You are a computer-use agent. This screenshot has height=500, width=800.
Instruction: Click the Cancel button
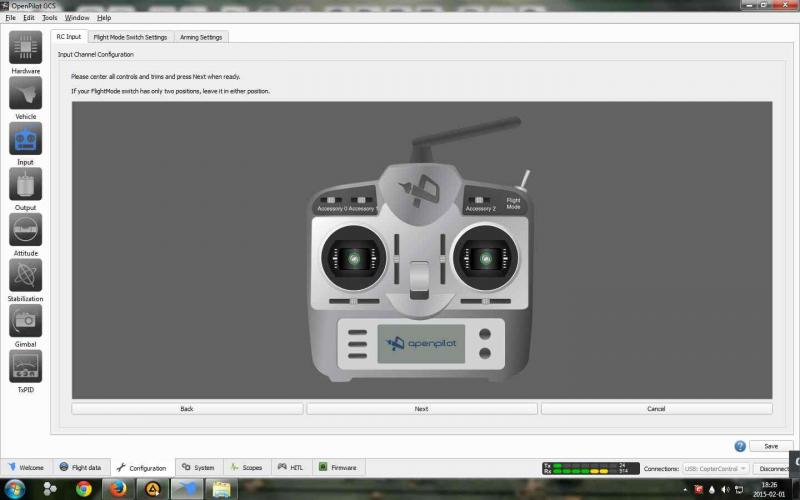click(656, 409)
